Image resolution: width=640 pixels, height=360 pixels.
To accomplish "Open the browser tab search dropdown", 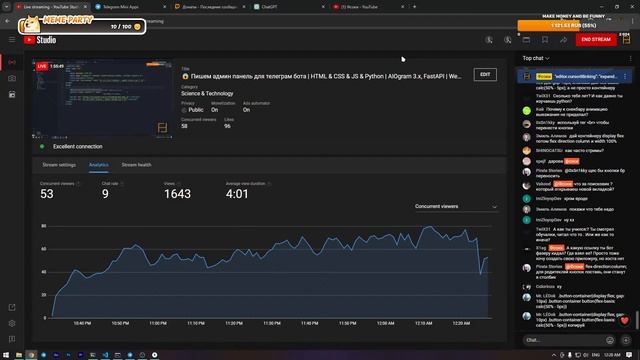I will click(7, 7).
